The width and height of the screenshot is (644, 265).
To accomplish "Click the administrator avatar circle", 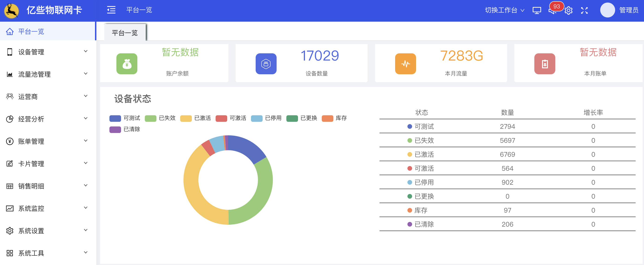I will point(607,10).
